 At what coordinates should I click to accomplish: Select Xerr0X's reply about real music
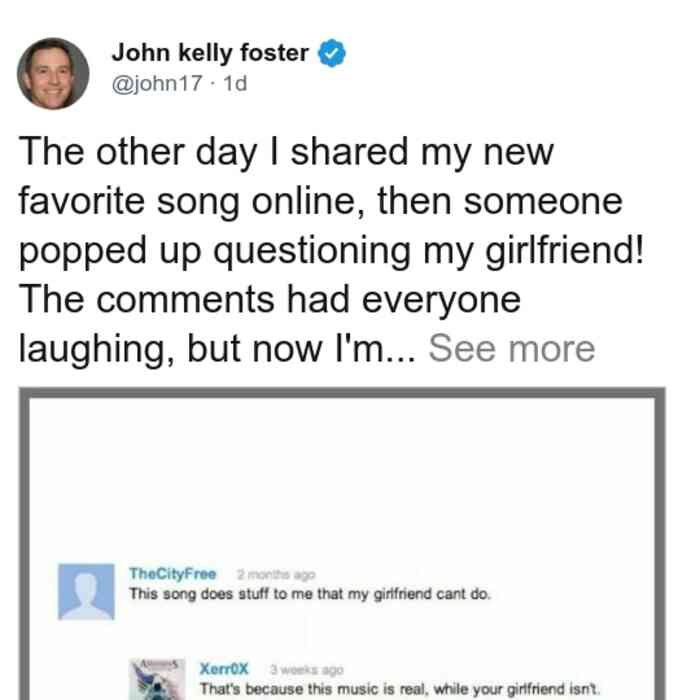399,689
